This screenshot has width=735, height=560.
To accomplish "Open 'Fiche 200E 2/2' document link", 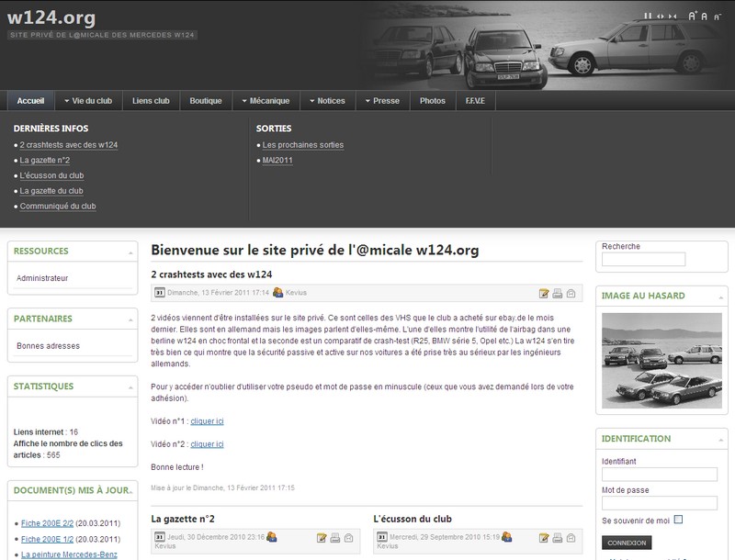I will (48, 523).
